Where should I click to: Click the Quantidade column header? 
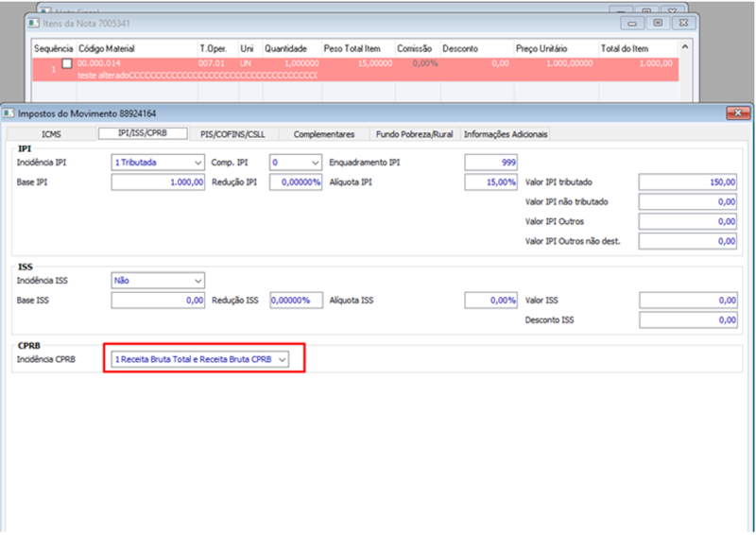point(292,49)
